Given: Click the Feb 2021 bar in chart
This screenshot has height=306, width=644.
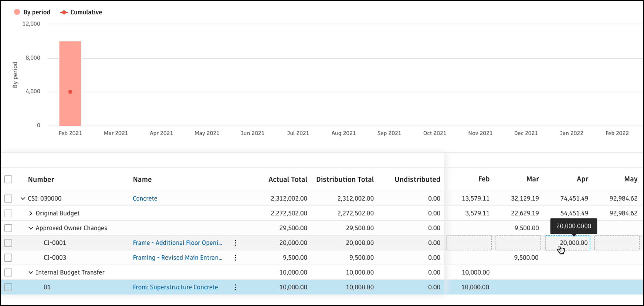Looking at the screenshot, I should click(70, 84).
